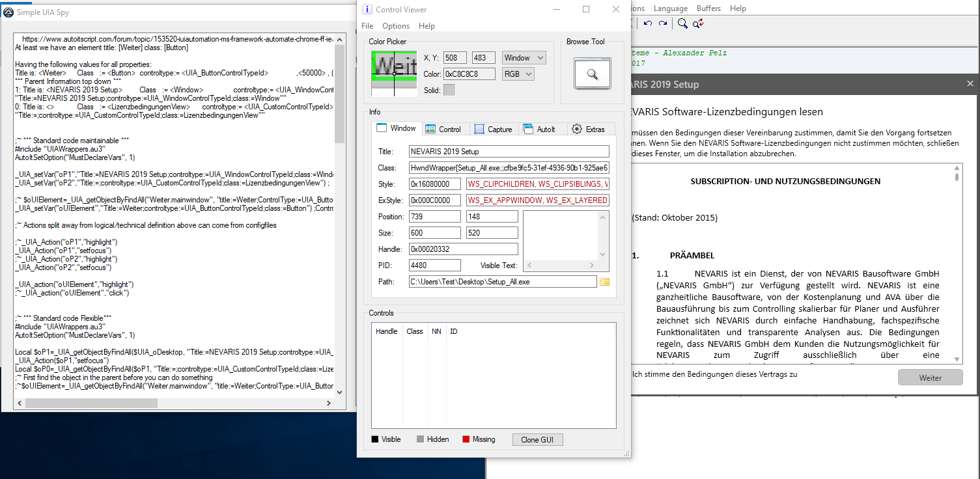Click the Style flags field WS_CLIPCHILDREN
The width and height of the screenshot is (980, 479).
(538, 184)
